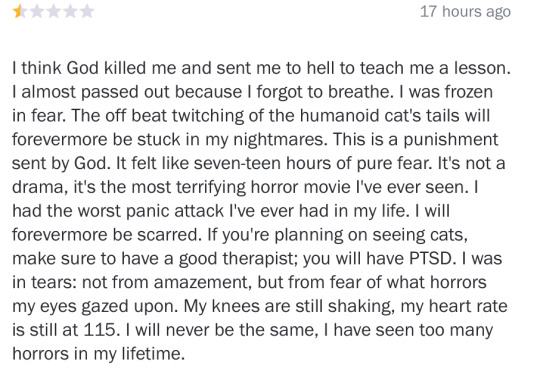540x381 pixels.
Task: Click the word 'scarred' in the review
Action: tap(168, 235)
